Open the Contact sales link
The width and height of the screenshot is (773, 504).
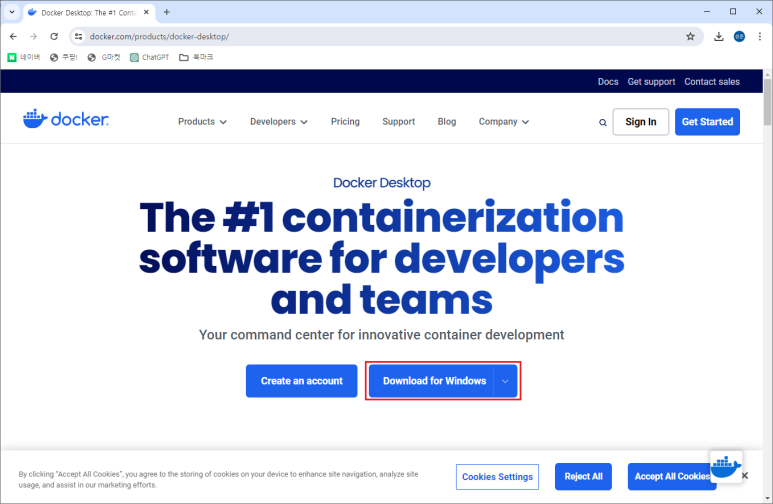coord(712,82)
